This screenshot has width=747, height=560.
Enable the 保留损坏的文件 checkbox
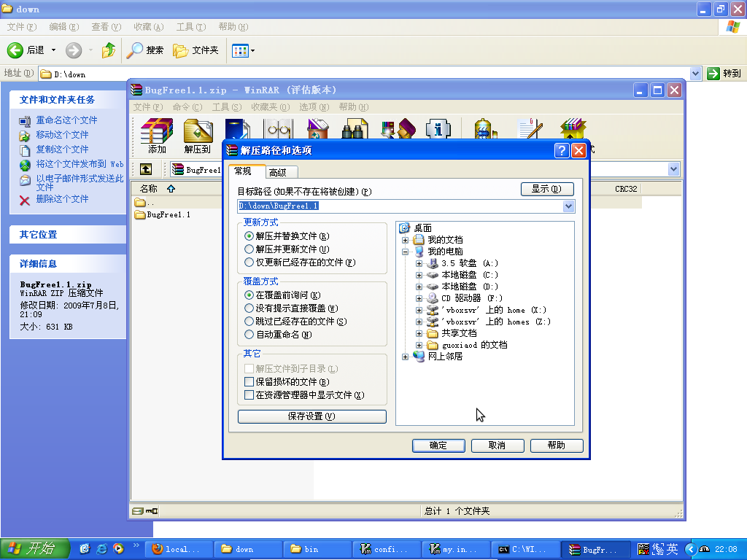[x=249, y=382]
